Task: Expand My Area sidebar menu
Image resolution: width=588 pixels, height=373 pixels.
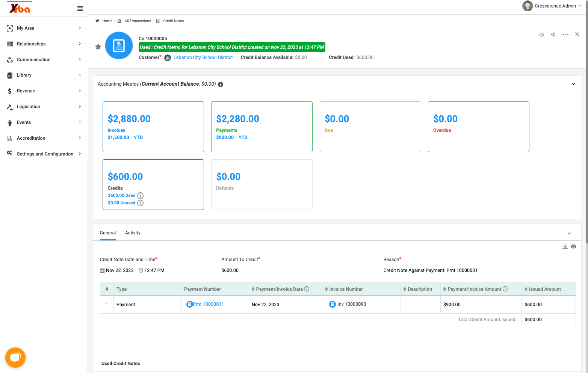Action: (x=44, y=28)
